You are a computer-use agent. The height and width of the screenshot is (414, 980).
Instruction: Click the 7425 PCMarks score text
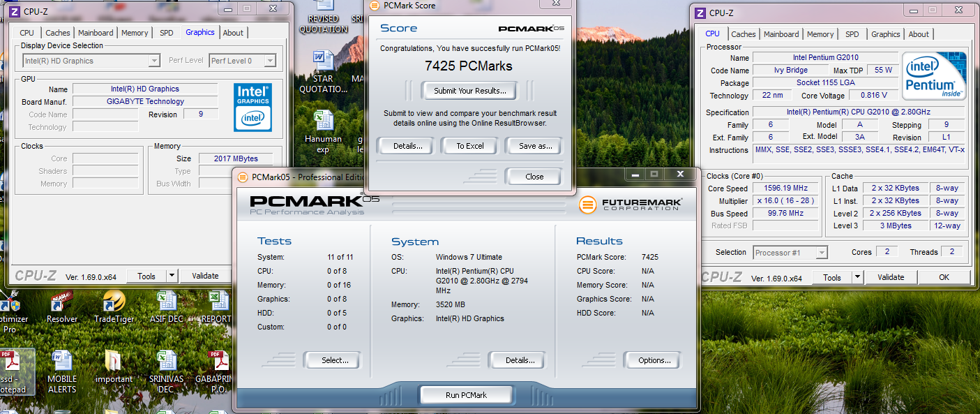click(x=469, y=66)
